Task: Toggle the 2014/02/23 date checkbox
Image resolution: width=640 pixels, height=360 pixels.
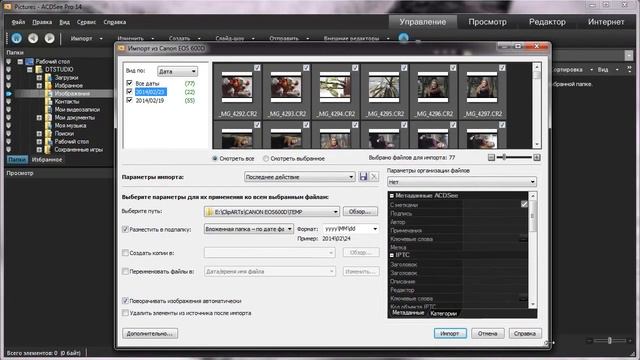Action: pyautogui.click(x=129, y=91)
